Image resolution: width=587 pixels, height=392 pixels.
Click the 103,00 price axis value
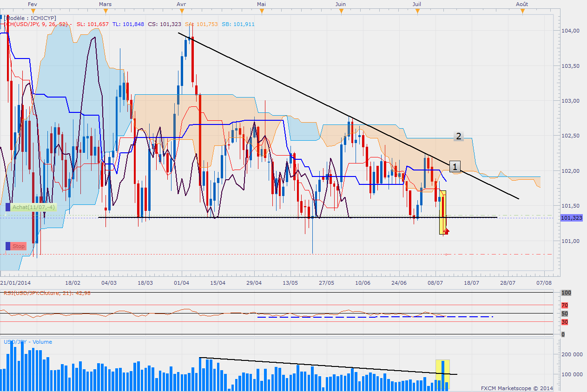tap(571, 101)
